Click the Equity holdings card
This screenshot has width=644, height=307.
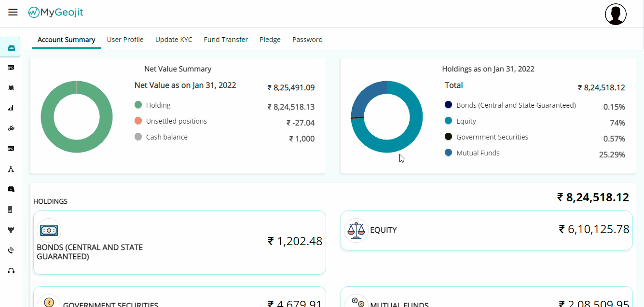(486, 230)
